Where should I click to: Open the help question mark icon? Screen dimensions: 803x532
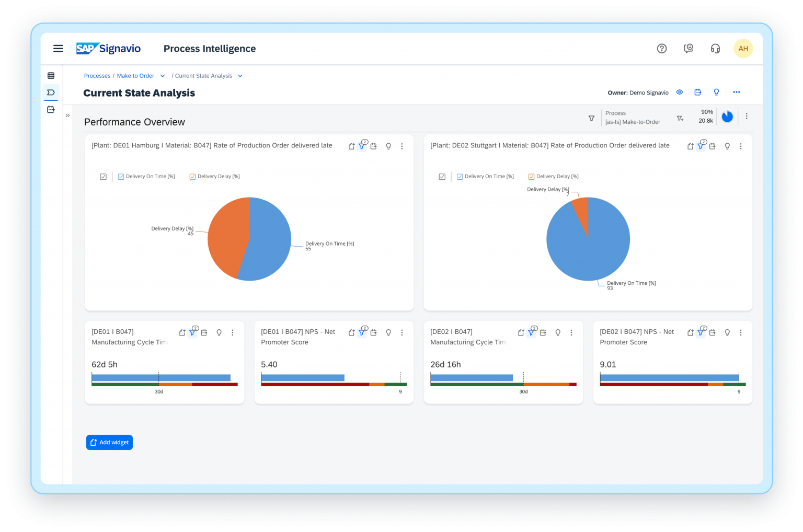coord(662,48)
